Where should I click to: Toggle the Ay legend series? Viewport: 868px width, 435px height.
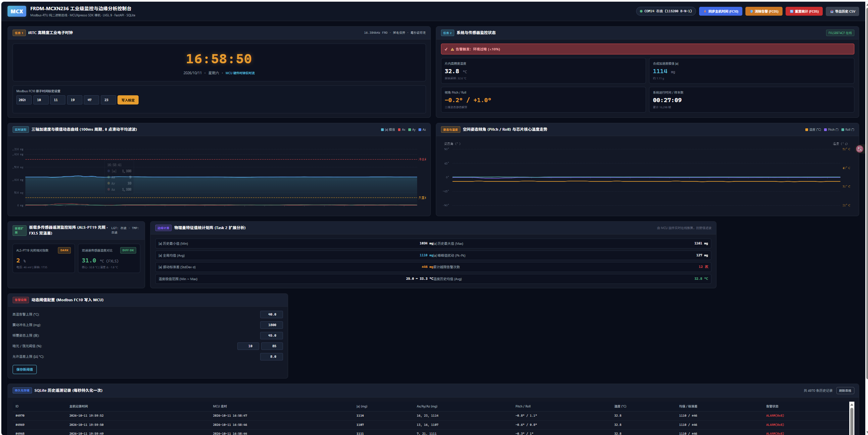pyautogui.click(x=412, y=130)
